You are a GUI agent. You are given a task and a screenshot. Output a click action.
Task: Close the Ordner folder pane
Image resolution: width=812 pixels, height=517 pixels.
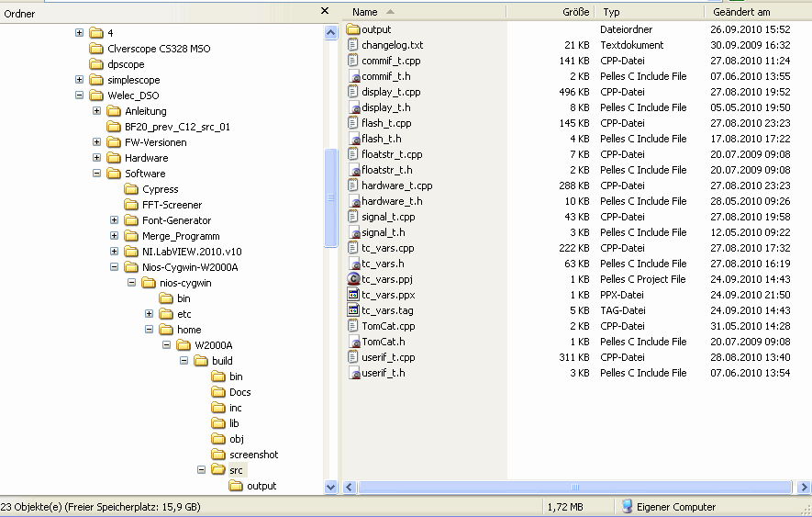(325, 11)
